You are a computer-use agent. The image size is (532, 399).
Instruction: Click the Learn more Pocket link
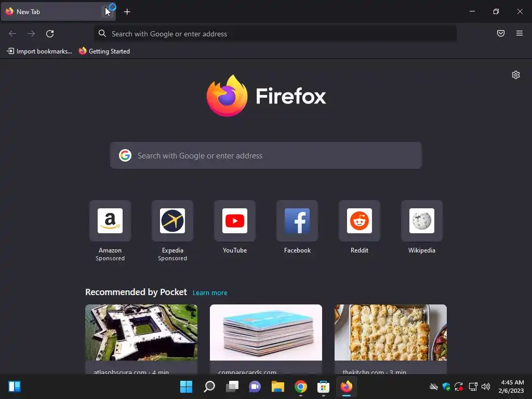point(210,293)
